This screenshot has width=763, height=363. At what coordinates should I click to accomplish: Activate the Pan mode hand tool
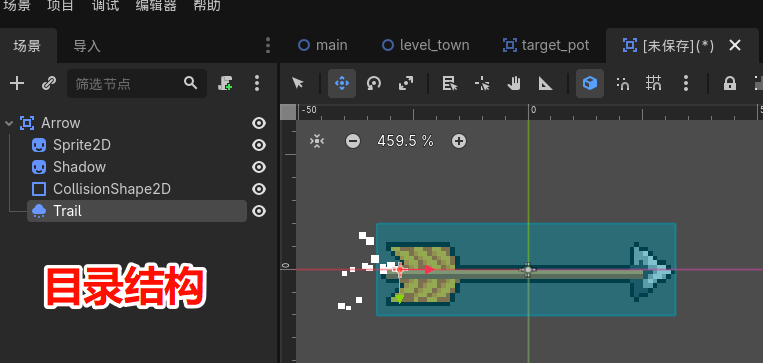[x=514, y=83]
